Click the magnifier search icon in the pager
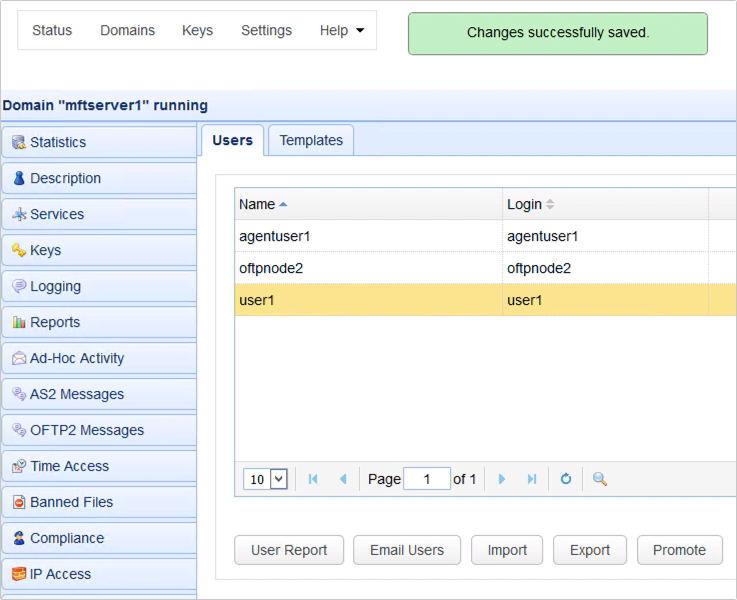The width and height of the screenshot is (737, 600). point(600,479)
